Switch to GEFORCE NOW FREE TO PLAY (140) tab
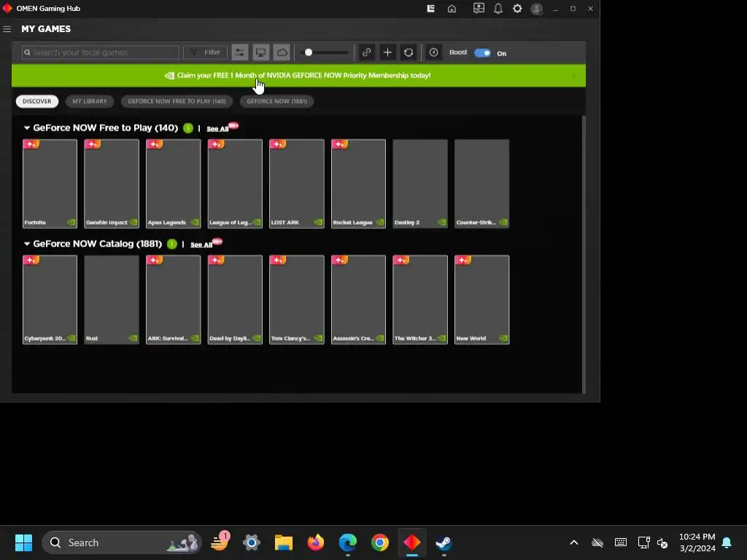747x560 pixels. point(177,101)
